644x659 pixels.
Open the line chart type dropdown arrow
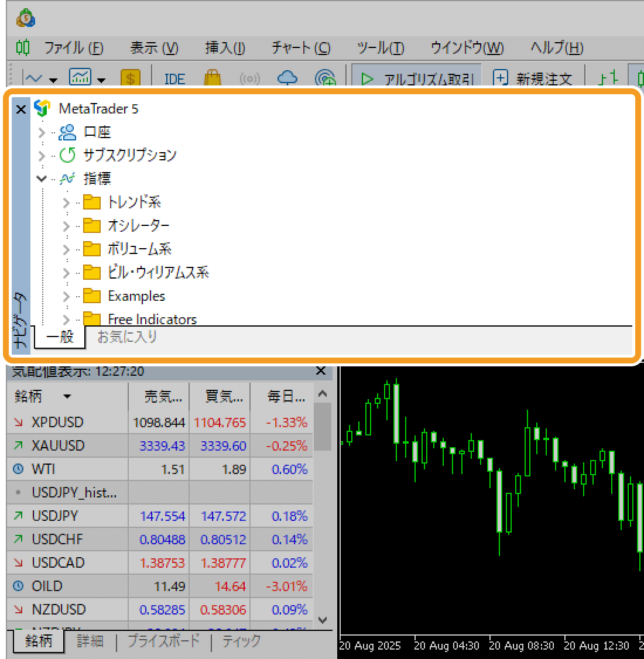[x=54, y=80]
